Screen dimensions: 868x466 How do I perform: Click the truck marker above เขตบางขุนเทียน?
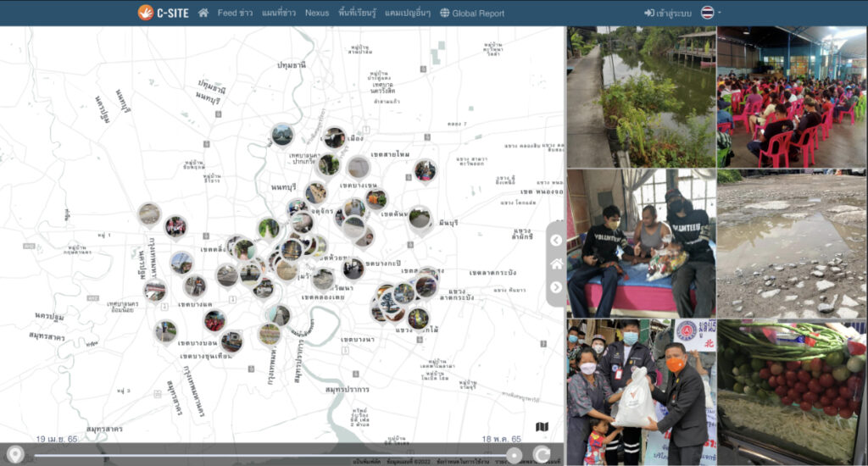231,341
